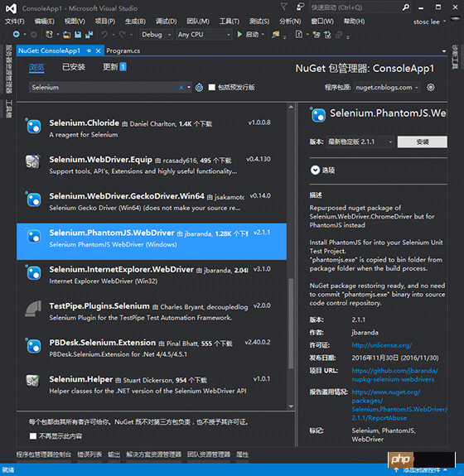The height and width of the screenshot is (476, 464).
Task: Open the 程序包管理器控制台 console tab
Action: click(44, 454)
